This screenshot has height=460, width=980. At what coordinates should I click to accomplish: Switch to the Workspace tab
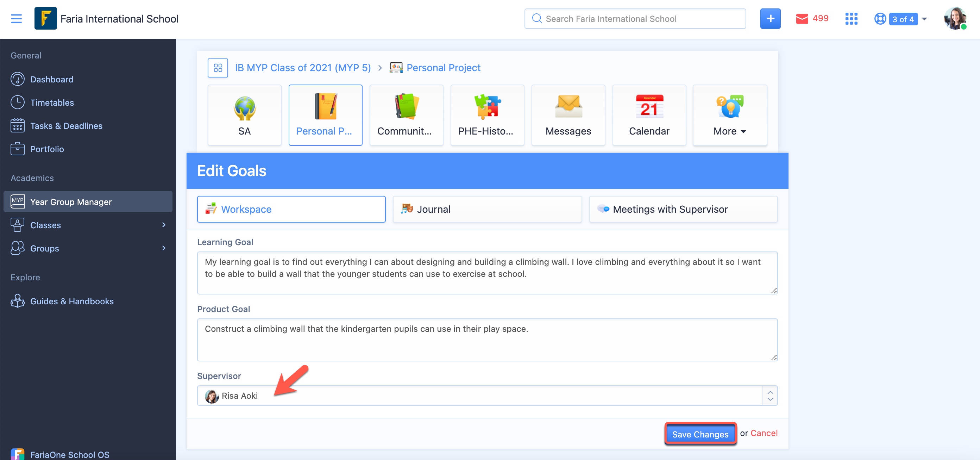coord(291,209)
